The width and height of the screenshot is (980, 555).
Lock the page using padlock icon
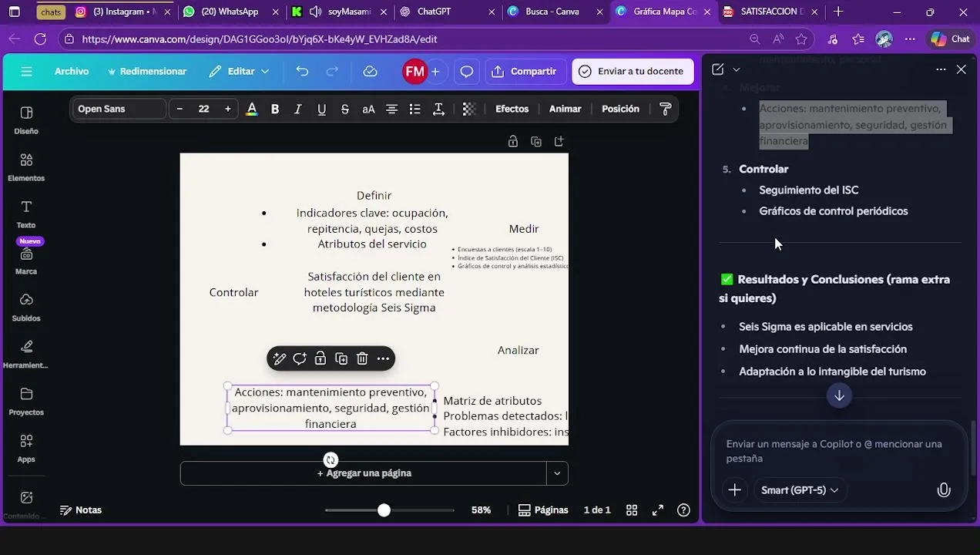click(512, 141)
